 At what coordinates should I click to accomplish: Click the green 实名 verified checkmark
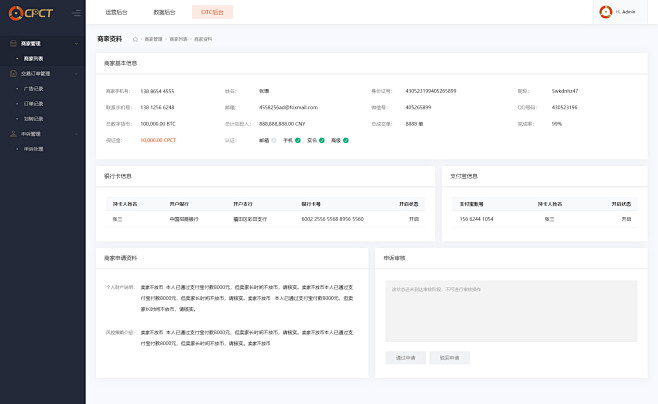(x=321, y=141)
